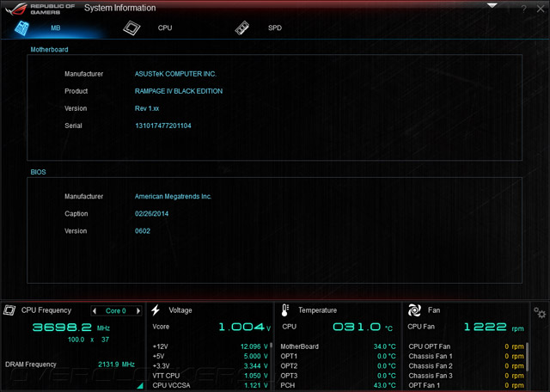
Task: Click the CPU Frequency panel icon
Action: point(9,310)
